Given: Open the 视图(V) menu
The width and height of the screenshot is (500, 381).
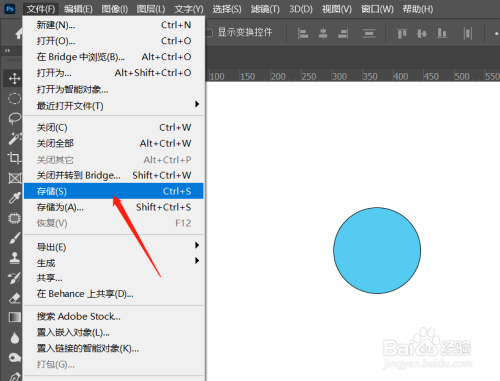Looking at the screenshot, I should (x=337, y=9).
